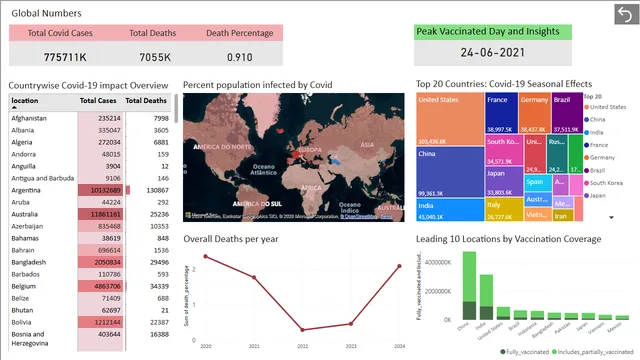
Task: Click the 2020 data point on deaths line
Action: [206, 256]
